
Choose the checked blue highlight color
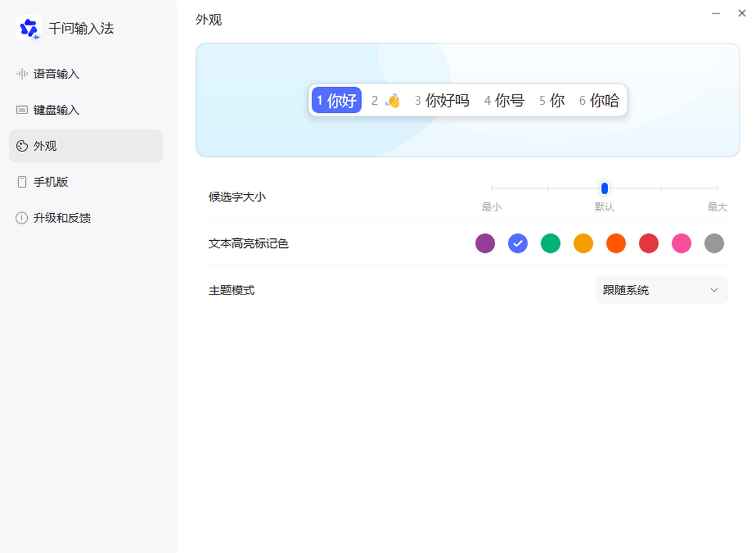(518, 243)
